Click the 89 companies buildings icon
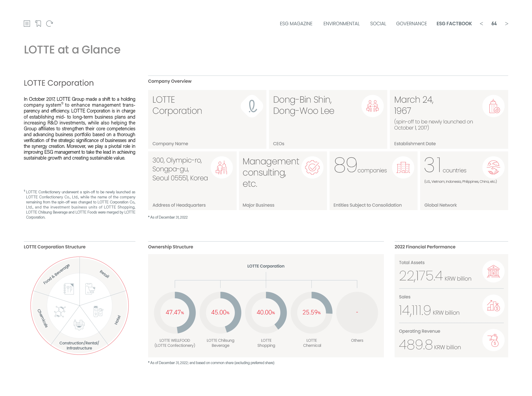This screenshot has width=532, height=396. point(403,168)
